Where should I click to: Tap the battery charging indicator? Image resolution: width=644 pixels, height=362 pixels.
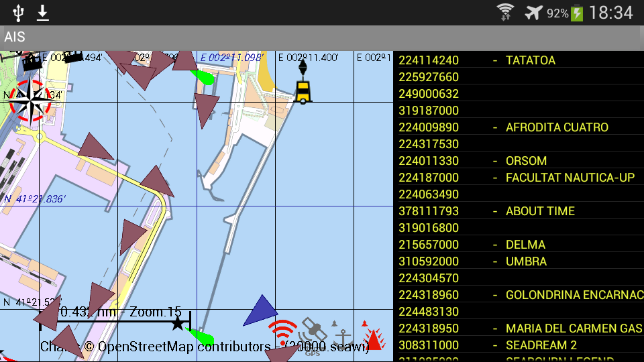(577, 13)
